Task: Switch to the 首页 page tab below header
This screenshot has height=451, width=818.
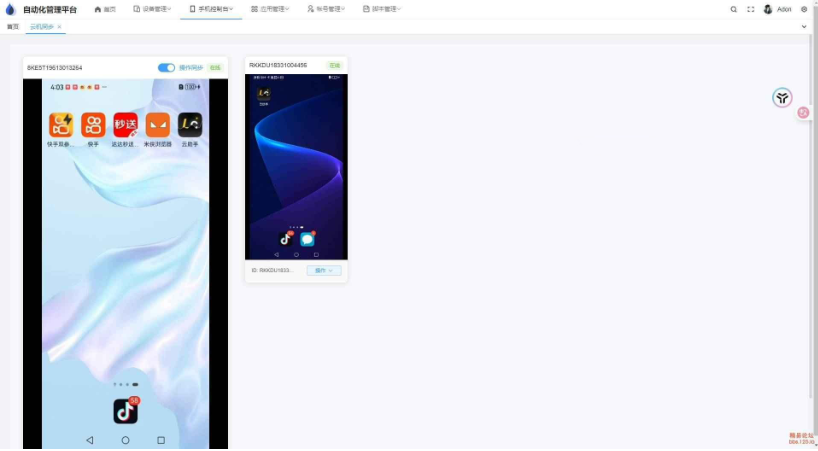Action: (x=13, y=27)
